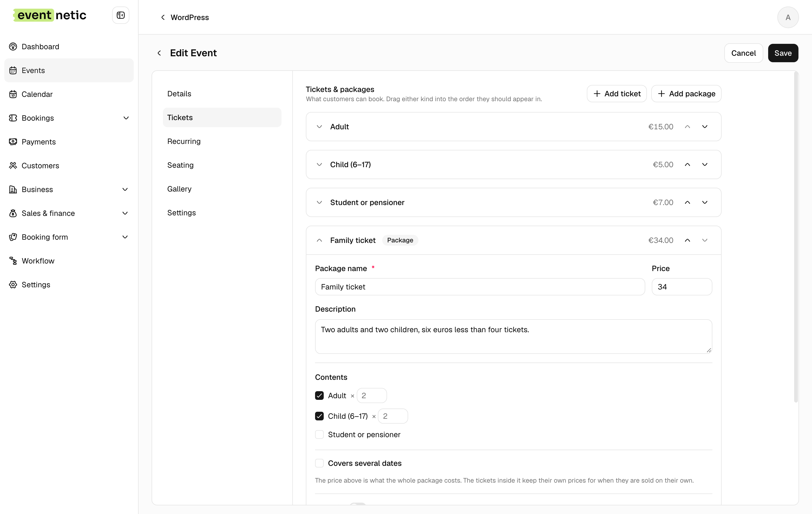Expand the Child (6–17) ticket row

point(319,164)
